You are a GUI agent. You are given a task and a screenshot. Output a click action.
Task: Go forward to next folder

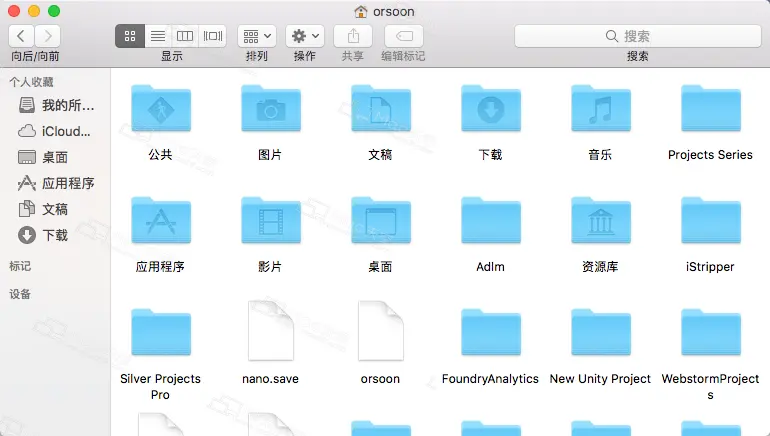click(x=49, y=36)
